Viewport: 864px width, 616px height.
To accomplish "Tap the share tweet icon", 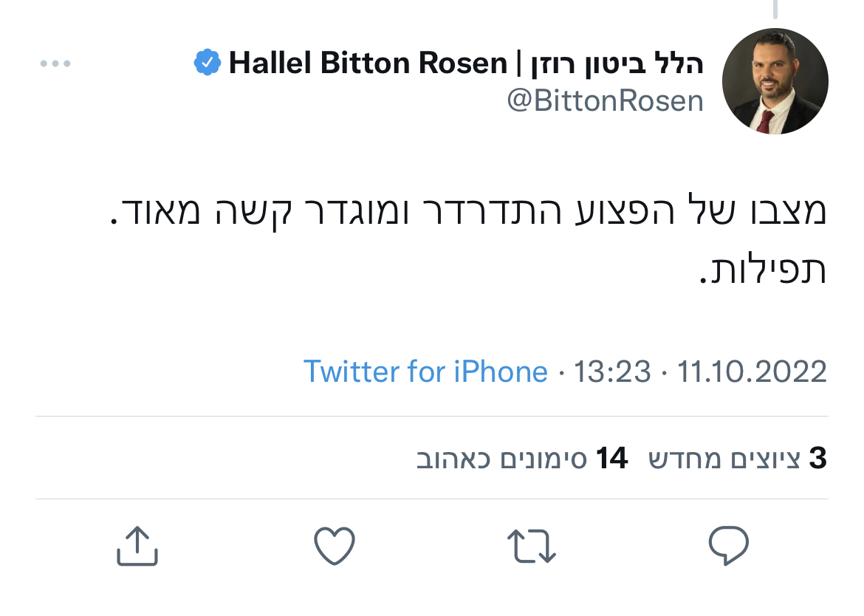I will tap(137, 547).
